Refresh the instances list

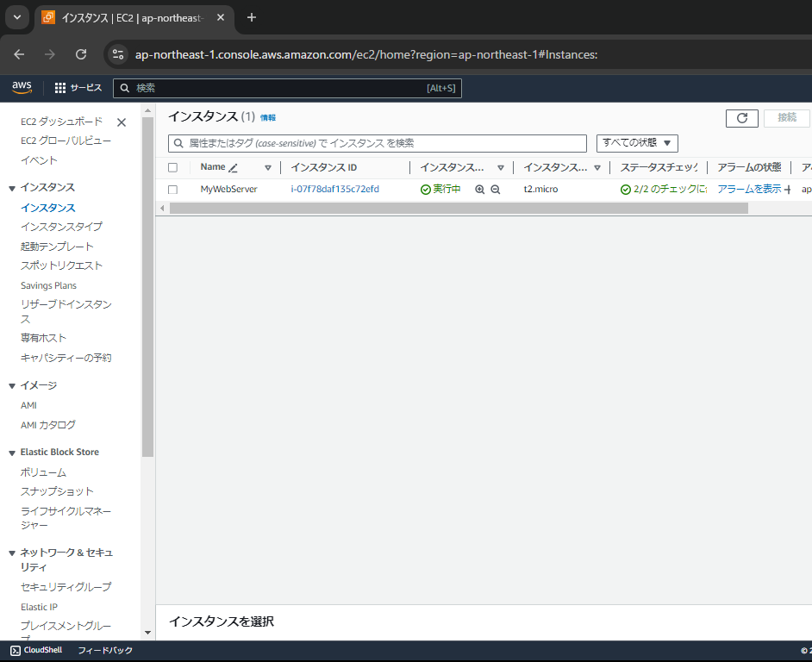point(742,118)
